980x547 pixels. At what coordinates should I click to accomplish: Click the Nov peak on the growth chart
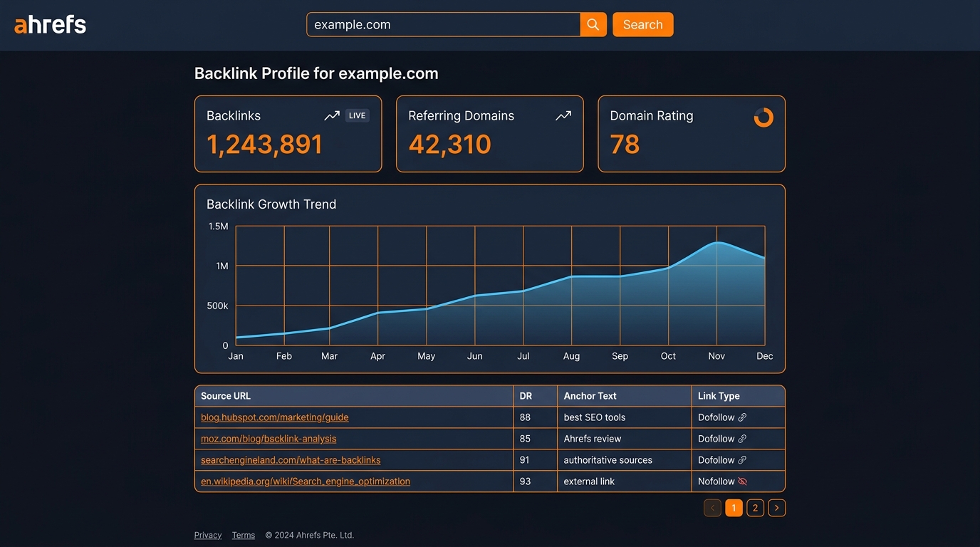pyautogui.click(x=718, y=243)
